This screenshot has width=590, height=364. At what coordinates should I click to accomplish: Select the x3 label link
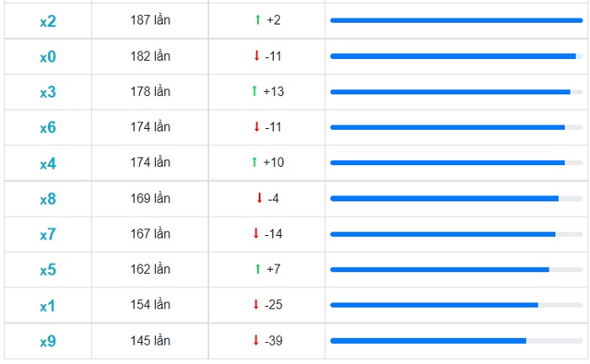pos(48,92)
